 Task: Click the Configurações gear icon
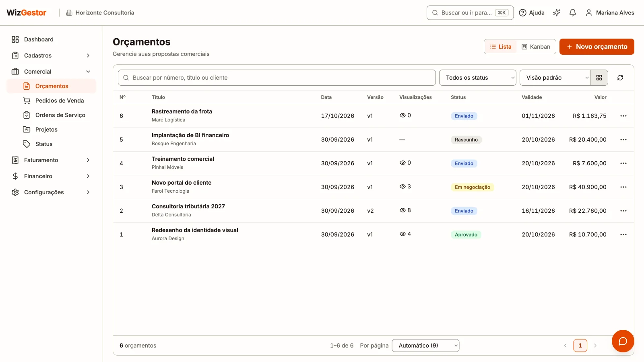[x=15, y=192]
